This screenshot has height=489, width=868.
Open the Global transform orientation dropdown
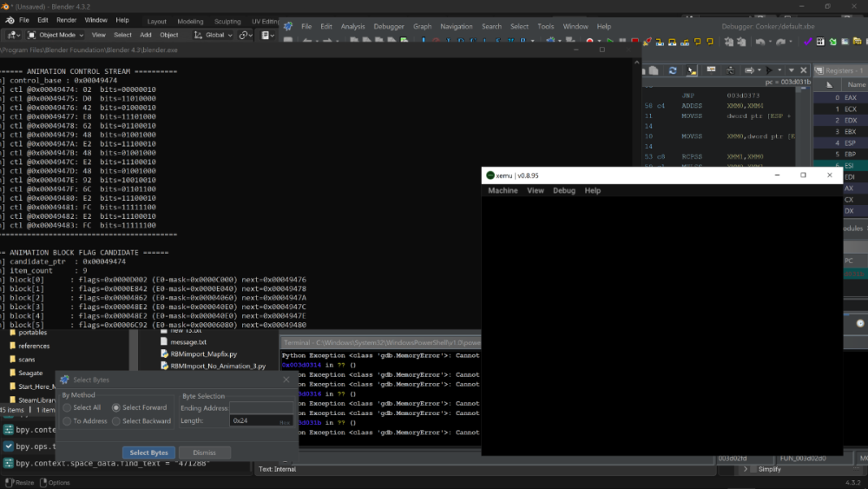click(214, 35)
